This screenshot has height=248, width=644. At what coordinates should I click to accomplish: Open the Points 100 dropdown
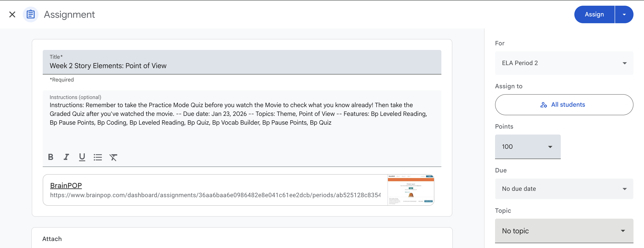527,147
